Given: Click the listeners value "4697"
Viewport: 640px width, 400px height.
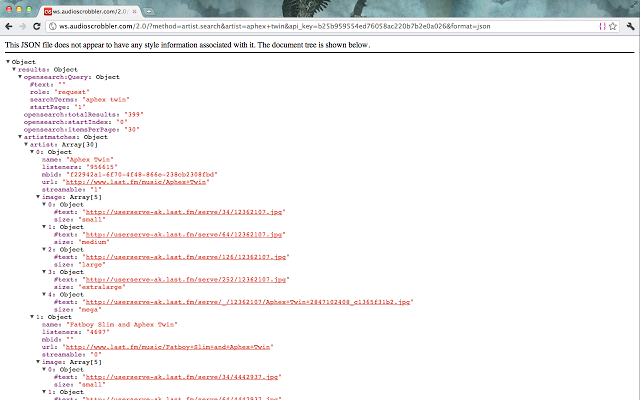Looking at the screenshot, I should tap(98, 332).
